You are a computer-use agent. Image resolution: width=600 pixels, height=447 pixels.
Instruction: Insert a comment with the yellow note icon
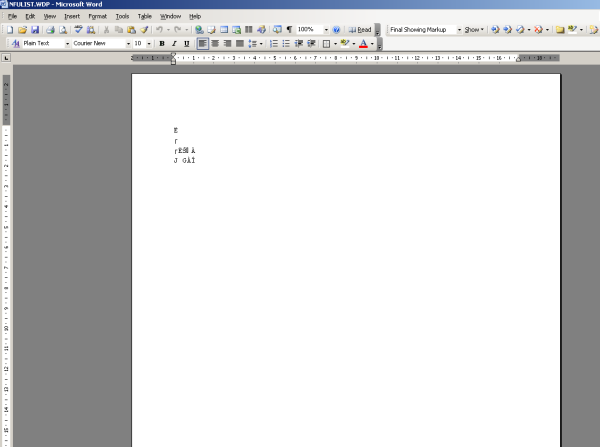tap(560, 29)
